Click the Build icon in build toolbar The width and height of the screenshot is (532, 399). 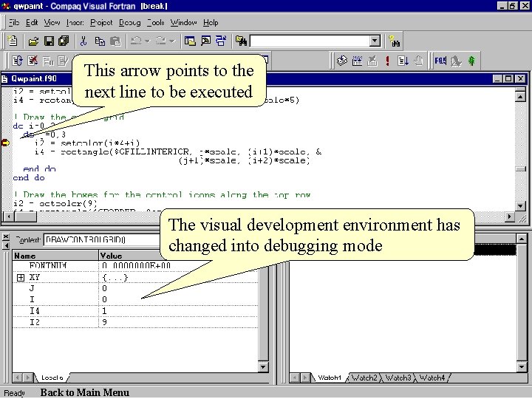coord(358,61)
